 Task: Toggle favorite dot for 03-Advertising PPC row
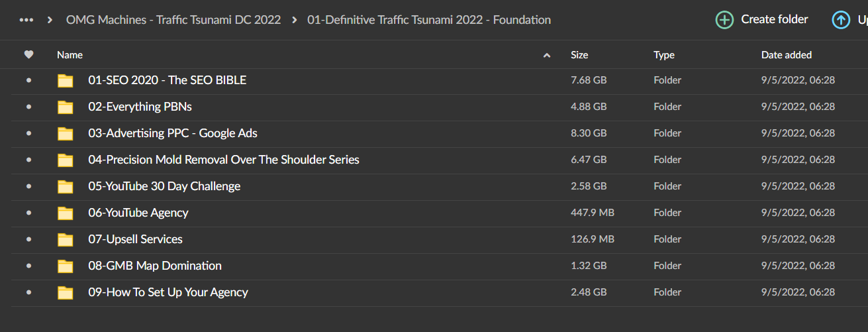tap(28, 133)
